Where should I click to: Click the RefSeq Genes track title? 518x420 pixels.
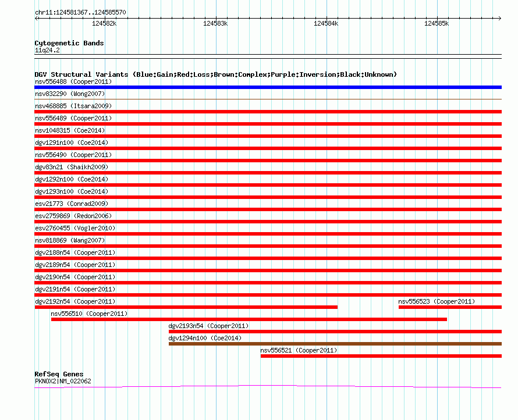[x=59, y=374]
